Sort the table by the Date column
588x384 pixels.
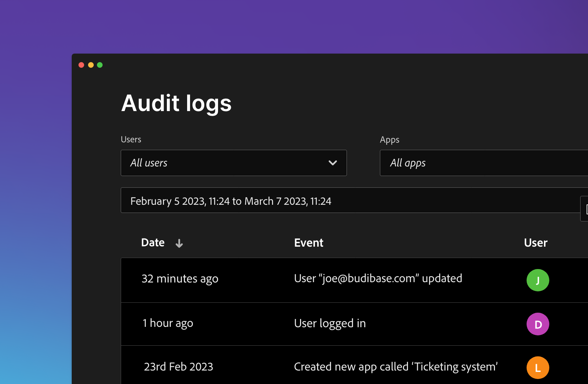(153, 243)
